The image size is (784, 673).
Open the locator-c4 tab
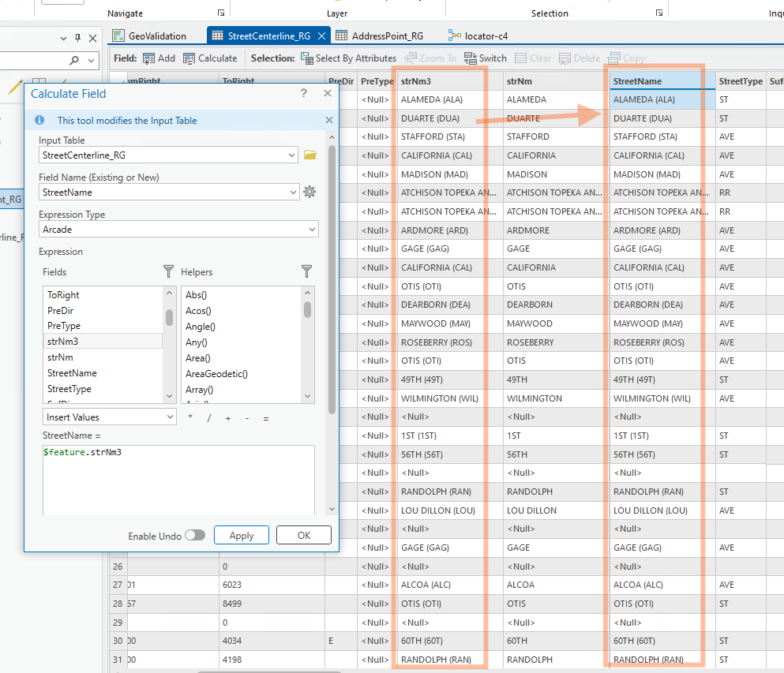pyautogui.click(x=478, y=36)
